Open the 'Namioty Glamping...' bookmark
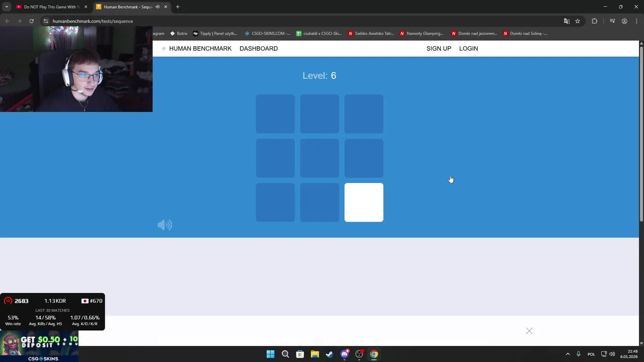Viewport: 644px width, 362px height. 422,34
